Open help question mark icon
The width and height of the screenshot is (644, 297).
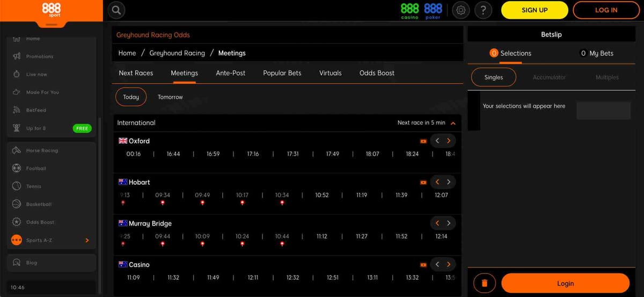484,10
